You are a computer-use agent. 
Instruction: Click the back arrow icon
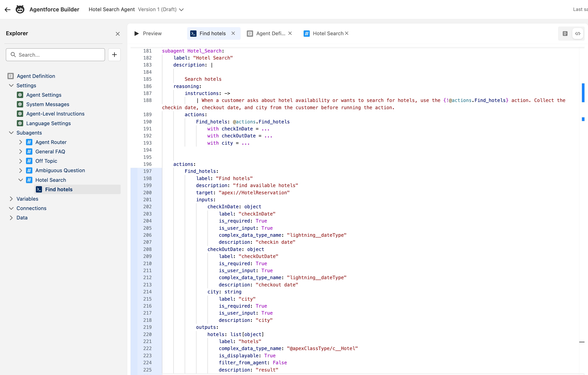click(x=8, y=10)
